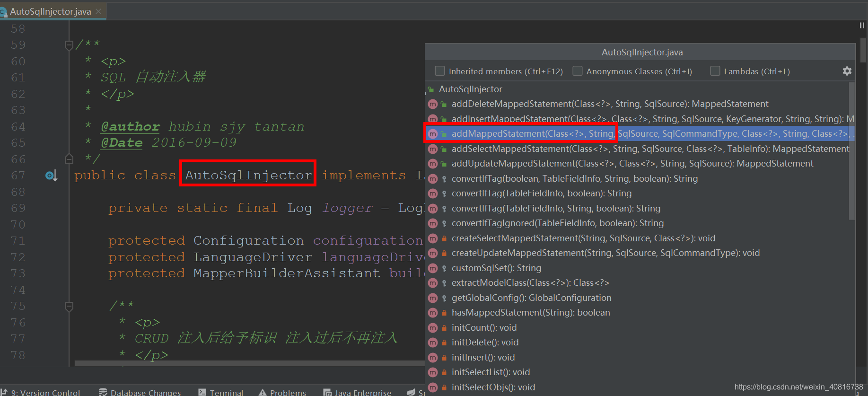The image size is (868, 396).
Task: Click method icon beside addDeleteMappedStatement
Action: pyautogui.click(x=432, y=104)
